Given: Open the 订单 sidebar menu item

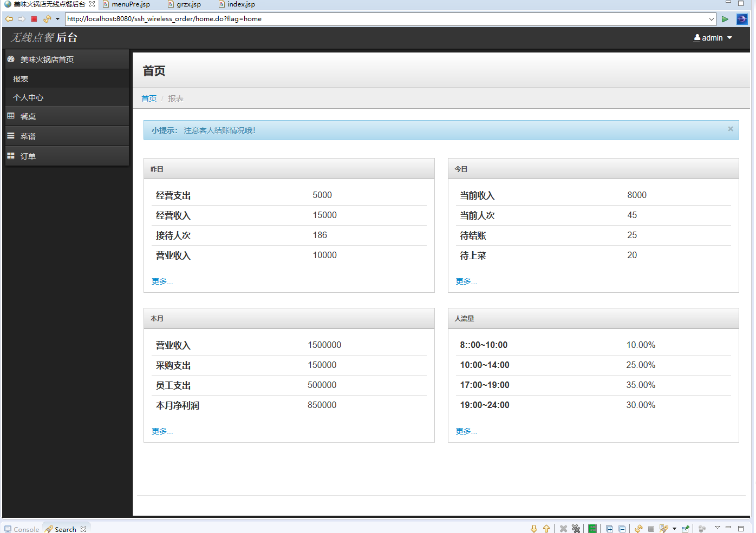Looking at the screenshot, I should (x=28, y=156).
